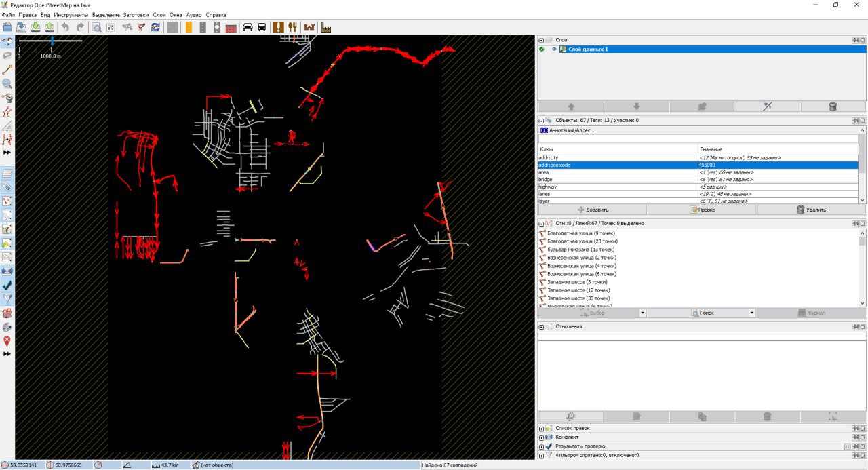868x470 pixels.
Task: Toggle the map paint palette sidebar button
Action: click(7, 327)
